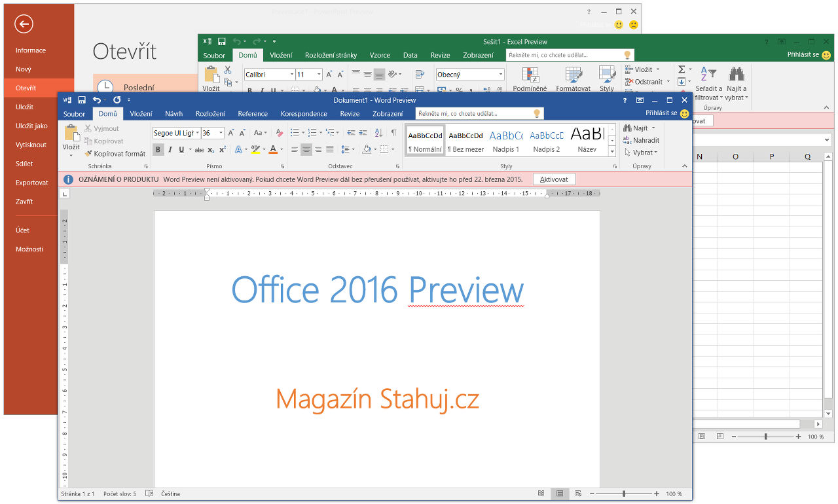Image resolution: width=838 pixels, height=504 pixels.
Task: Apply superscript in Word
Action: pos(223,150)
